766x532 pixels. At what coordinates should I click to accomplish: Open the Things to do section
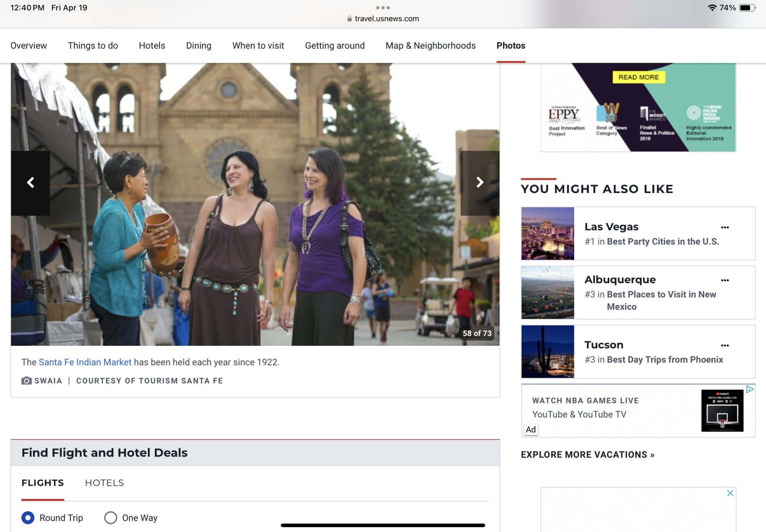(x=93, y=45)
